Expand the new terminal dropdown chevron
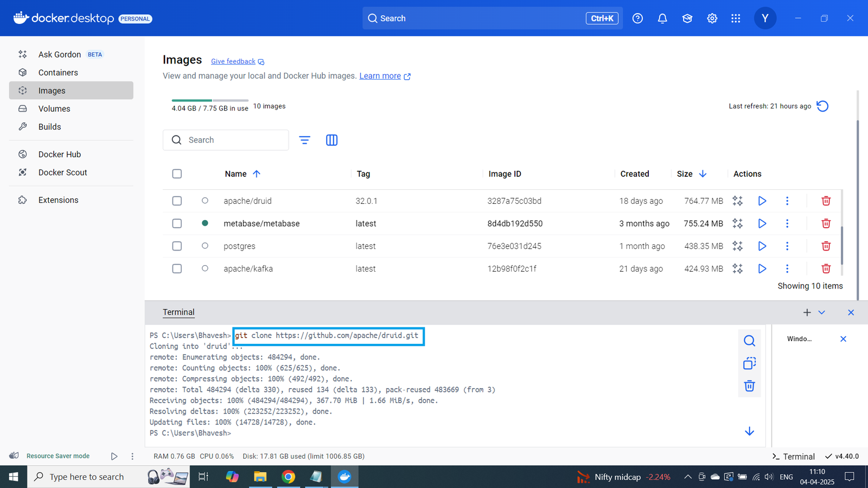This screenshot has height=488, width=868. tap(821, 312)
